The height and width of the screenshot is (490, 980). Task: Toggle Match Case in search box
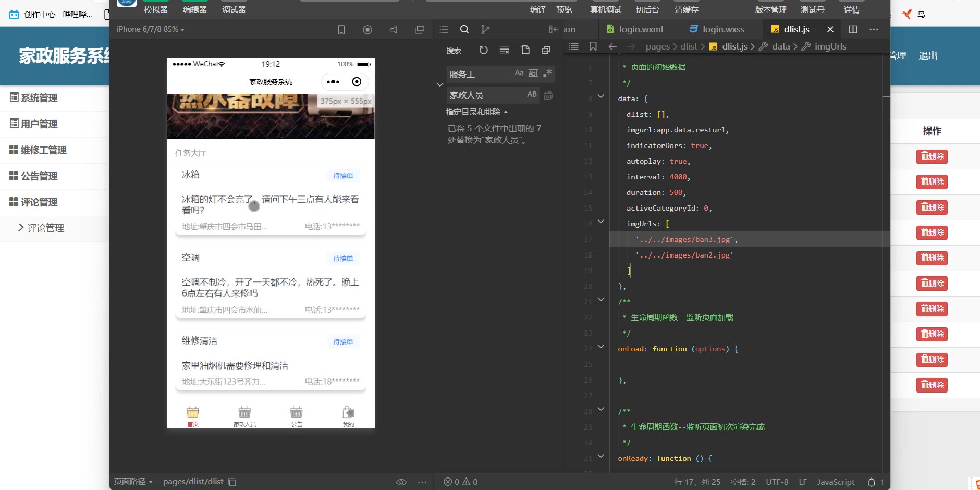pos(519,73)
